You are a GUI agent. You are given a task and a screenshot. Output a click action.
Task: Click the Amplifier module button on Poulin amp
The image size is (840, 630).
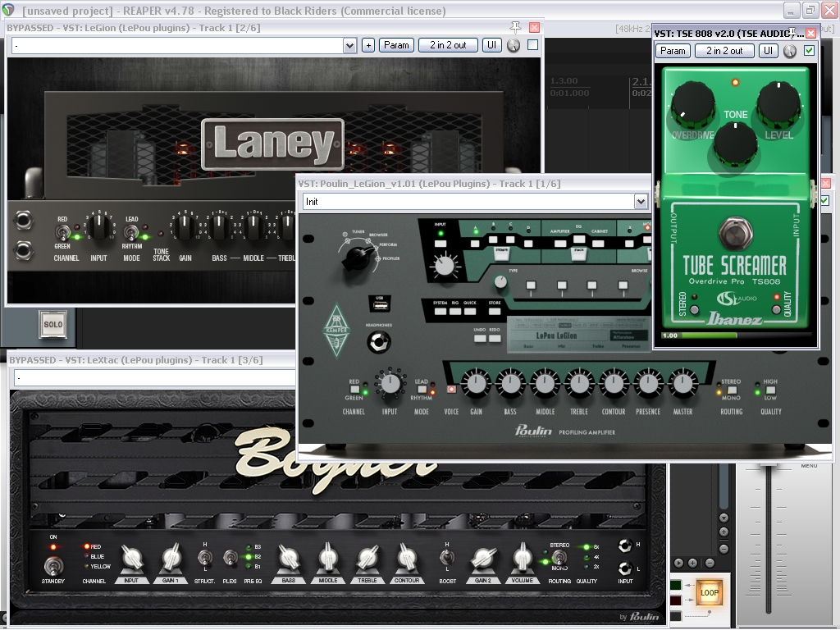(560, 243)
